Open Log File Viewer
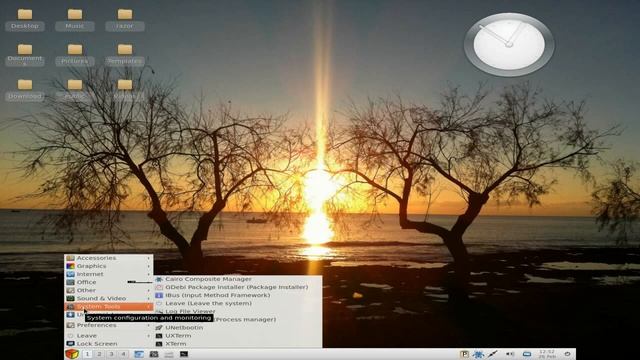Image resolution: width=640 pixels, height=360 pixels. point(238,311)
